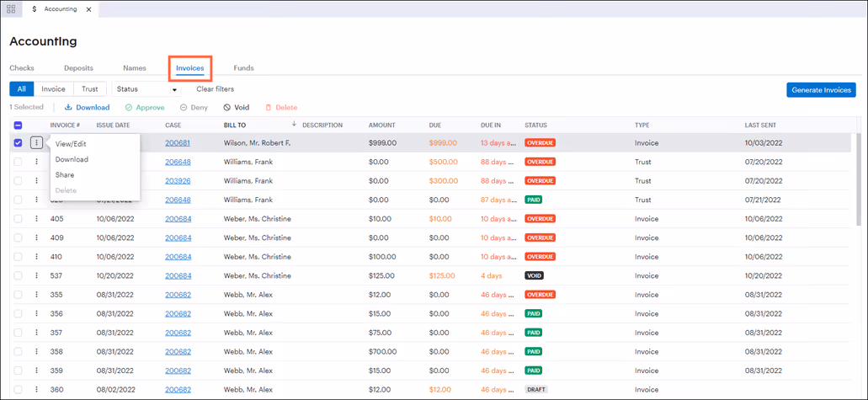Open three-dot menu for invoice 409

[36, 237]
